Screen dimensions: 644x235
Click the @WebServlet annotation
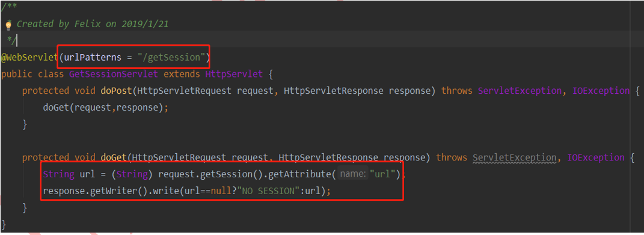click(x=29, y=58)
